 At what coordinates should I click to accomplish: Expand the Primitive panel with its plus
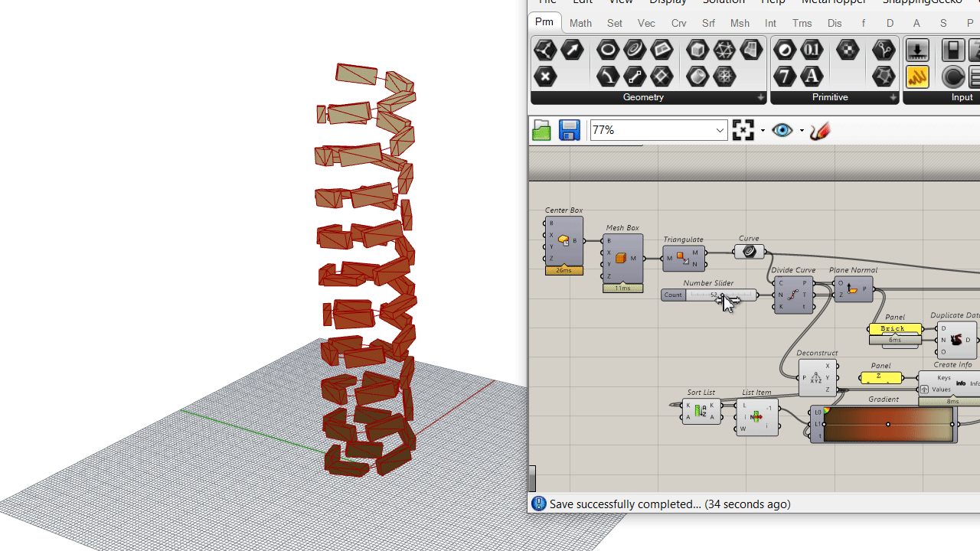click(x=893, y=98)
